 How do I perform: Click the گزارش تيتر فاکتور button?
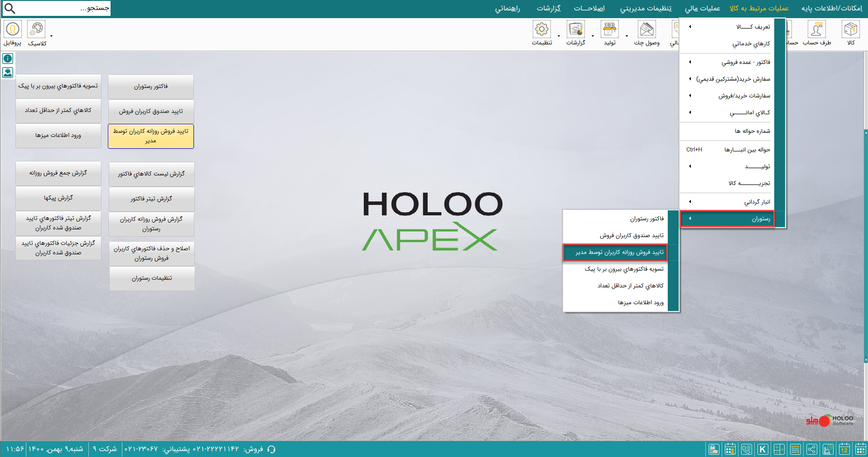click(x=152, y=199)
